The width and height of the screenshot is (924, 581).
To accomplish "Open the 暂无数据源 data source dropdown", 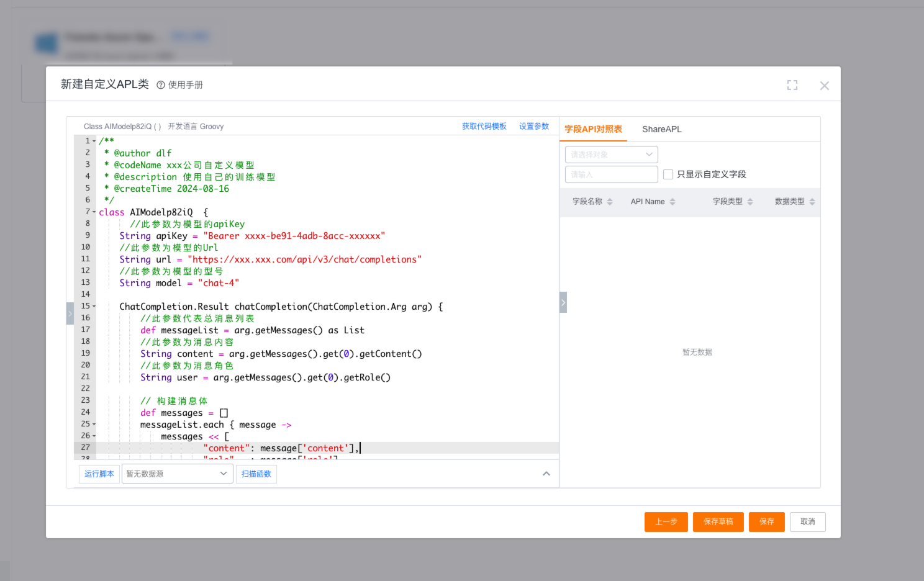I will pyautogui.click(x=177, y=474).
